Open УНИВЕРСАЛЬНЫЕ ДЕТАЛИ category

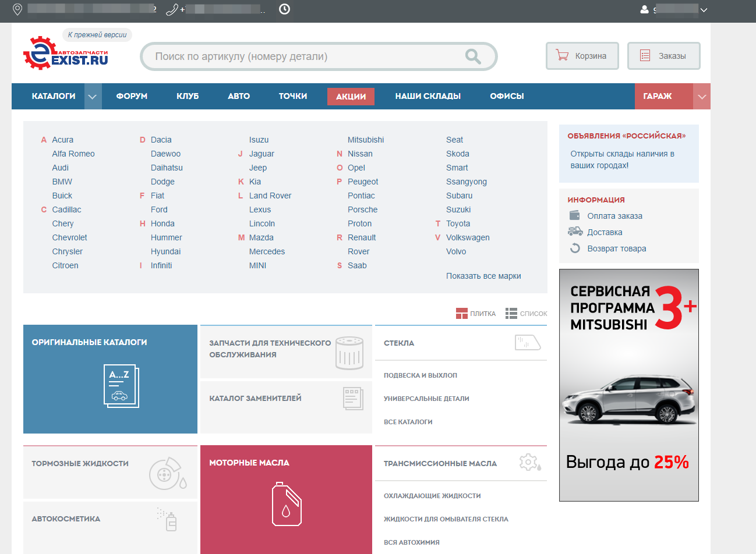(426, 399)
